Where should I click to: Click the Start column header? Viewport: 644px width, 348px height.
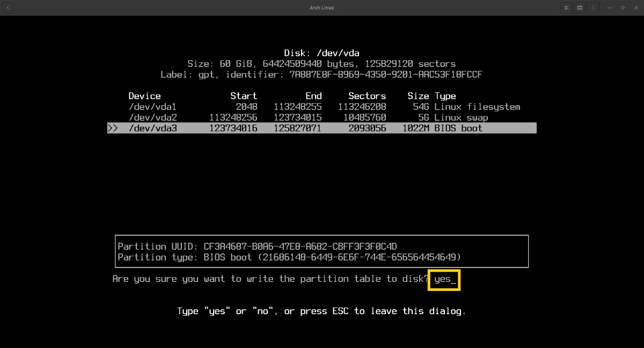[244, 96]
